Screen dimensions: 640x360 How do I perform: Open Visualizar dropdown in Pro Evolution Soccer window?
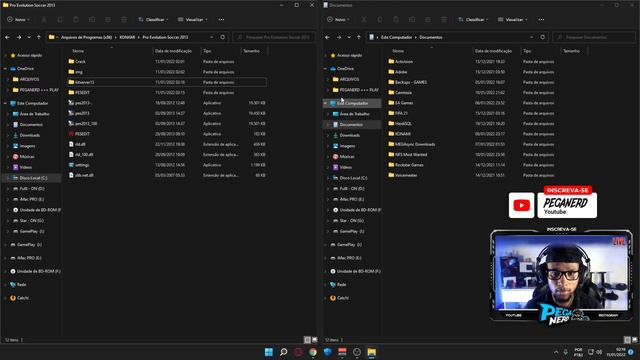(x=193, y=20)
